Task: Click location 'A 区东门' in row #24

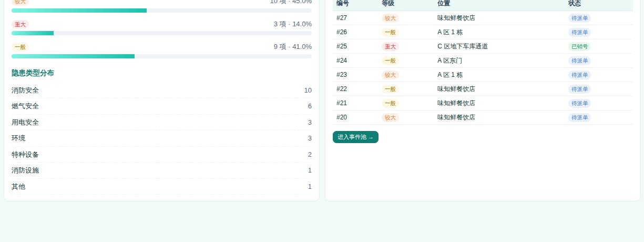Action: click(449, 60)
